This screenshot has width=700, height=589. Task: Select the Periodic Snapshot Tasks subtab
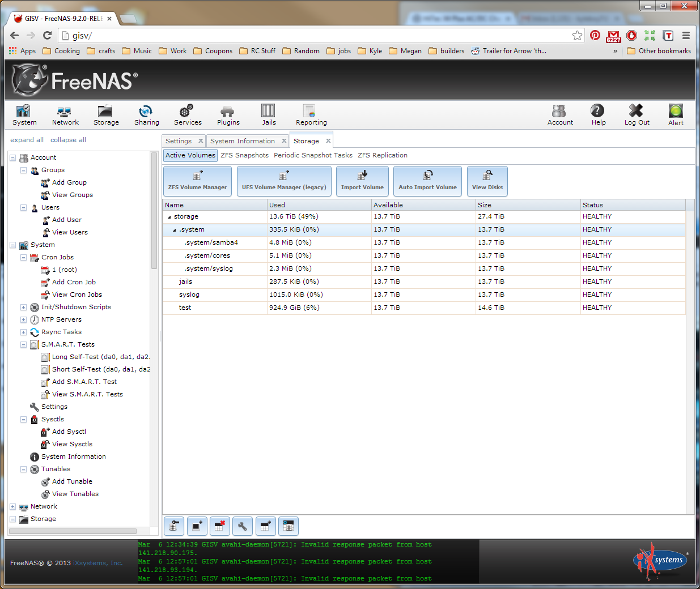pos(313,155)
